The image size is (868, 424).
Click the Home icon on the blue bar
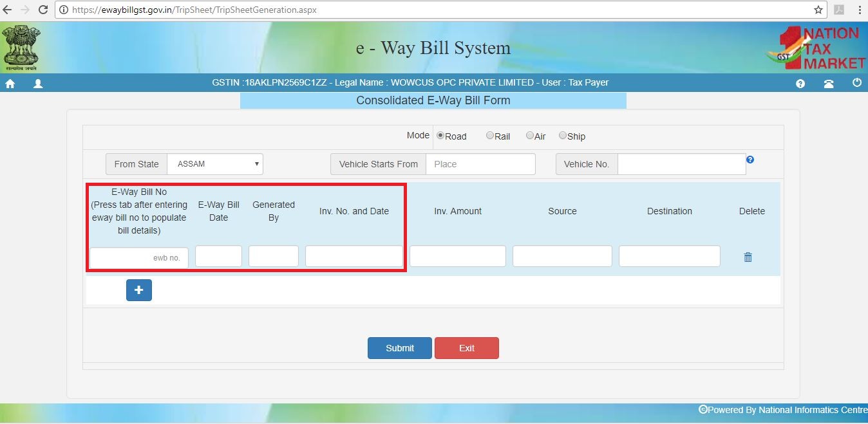[10, 83]
